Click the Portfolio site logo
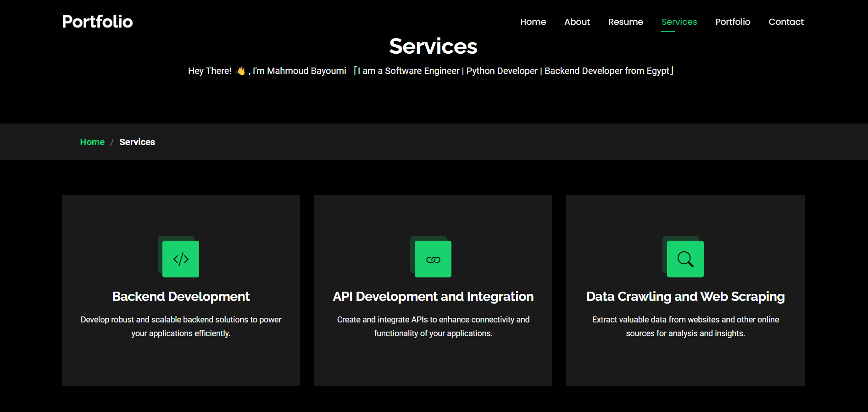Screen dimensions: 868x412 97,22
